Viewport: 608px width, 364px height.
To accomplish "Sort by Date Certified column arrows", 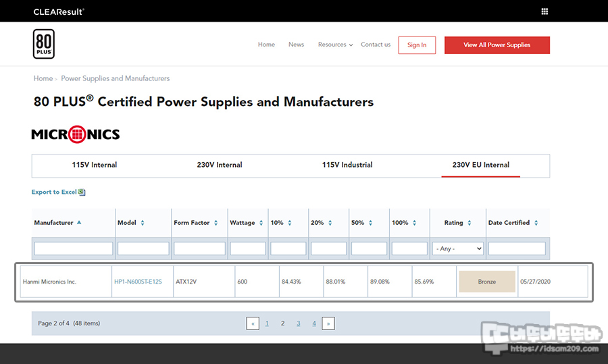I will click(536, 223).
